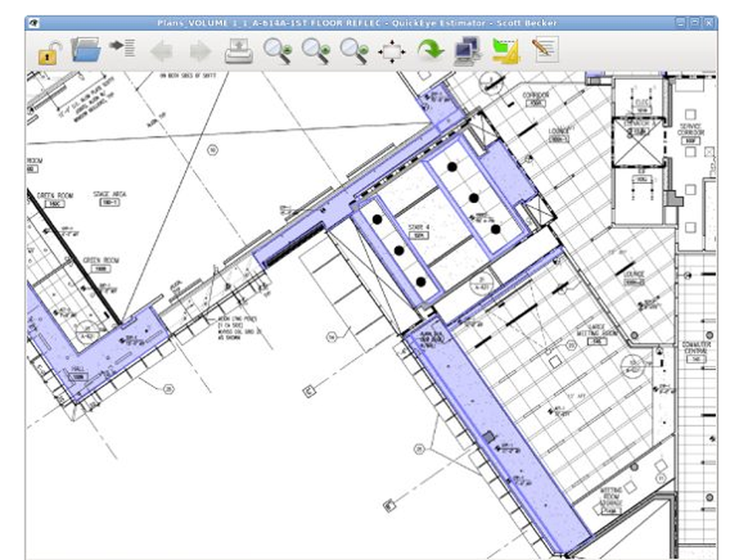Go to previous page with left arrow
Image resolution: width=739 pixels, height=560 pixels.
[x=160, y=50]
